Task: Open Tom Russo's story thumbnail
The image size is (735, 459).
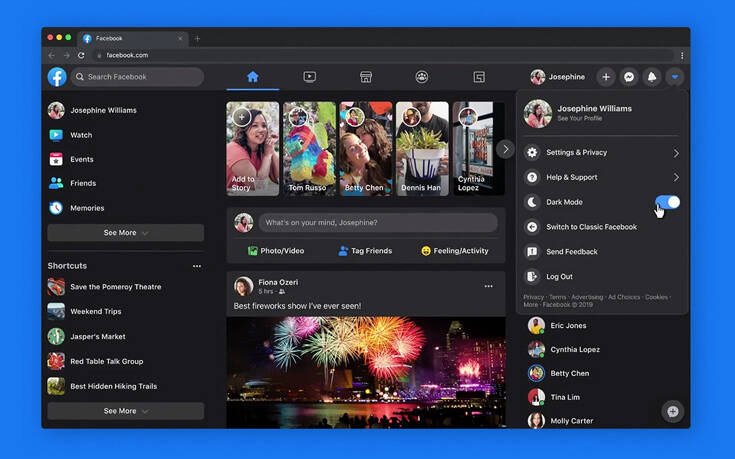Action: (309, 148)
